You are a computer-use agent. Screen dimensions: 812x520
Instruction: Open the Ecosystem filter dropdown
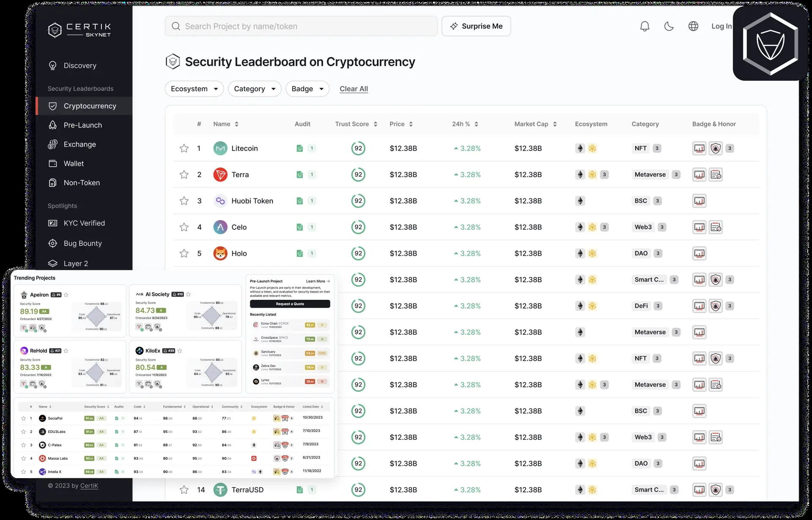(x=194, y=89)
